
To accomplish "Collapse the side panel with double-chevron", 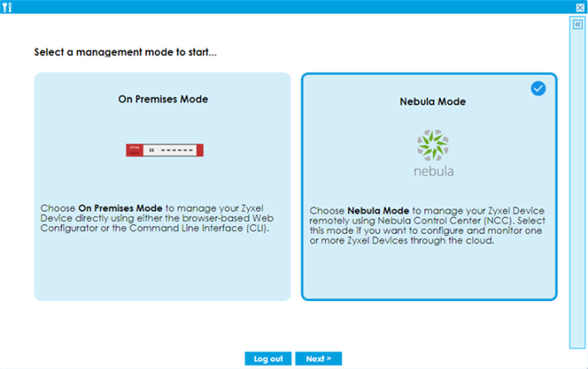I will pos(578,24).
